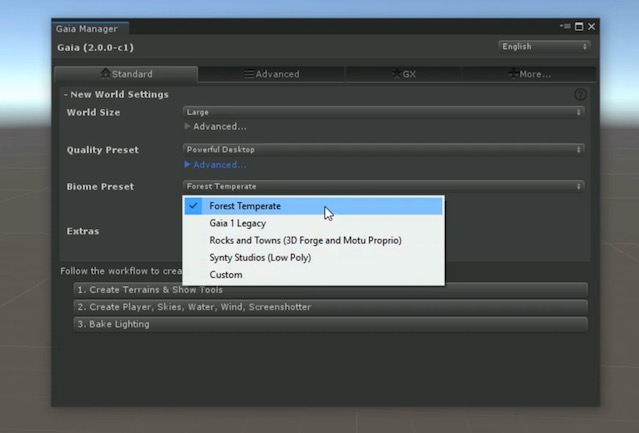Viewport: 639px width, 433px height.
Task: Select Synty Studios (Low Poly) preset
Action: click(x=313, y=257)
